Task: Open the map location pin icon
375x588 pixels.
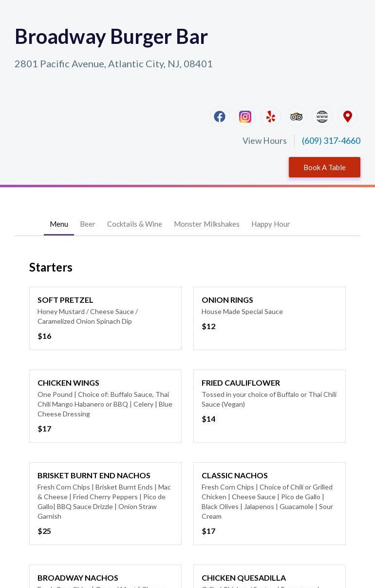Action: [x=348, y=117]
